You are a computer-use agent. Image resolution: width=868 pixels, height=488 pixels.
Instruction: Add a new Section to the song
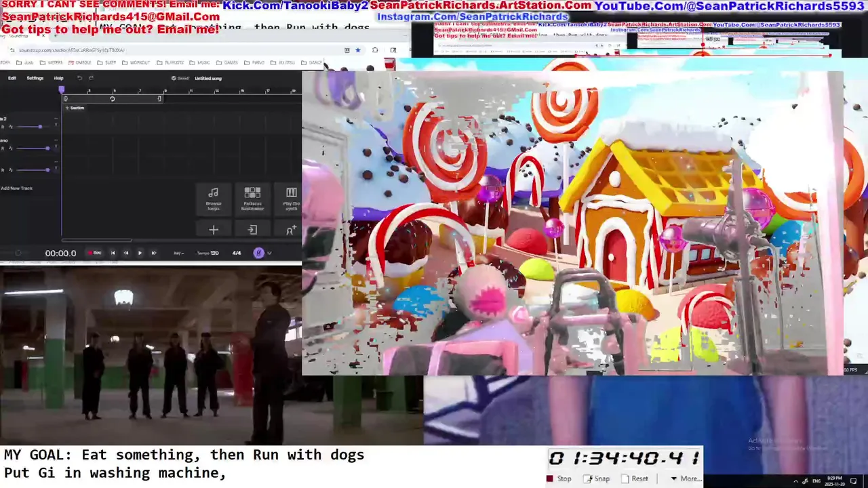75,108
